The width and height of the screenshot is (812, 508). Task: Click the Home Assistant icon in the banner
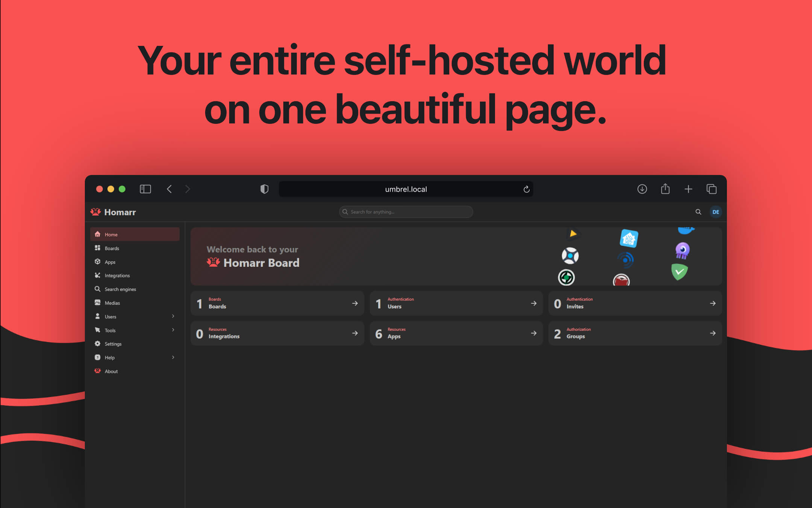629,238
